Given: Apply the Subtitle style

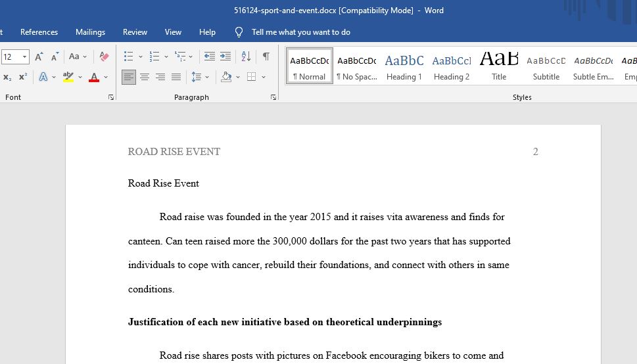Looking at the screenshot, I should [546, 66].
